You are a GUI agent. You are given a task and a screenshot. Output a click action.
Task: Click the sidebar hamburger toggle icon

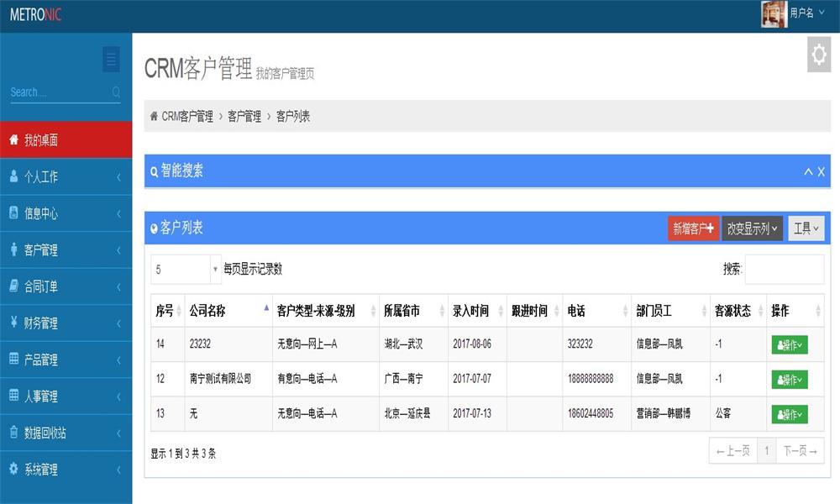pyautogui.click(x=111, y=60)
